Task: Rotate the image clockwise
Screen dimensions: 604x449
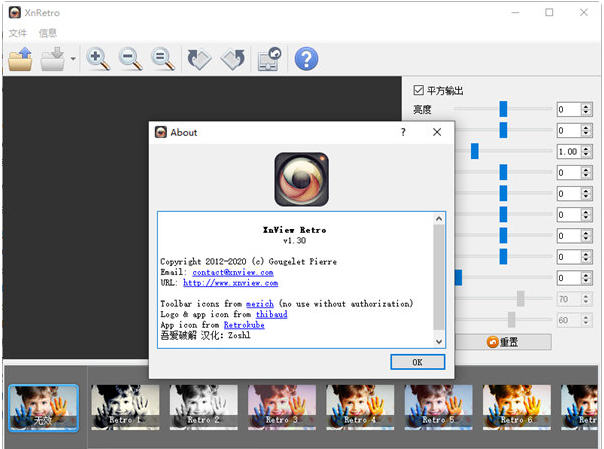Action: click(x=233, y=59)
